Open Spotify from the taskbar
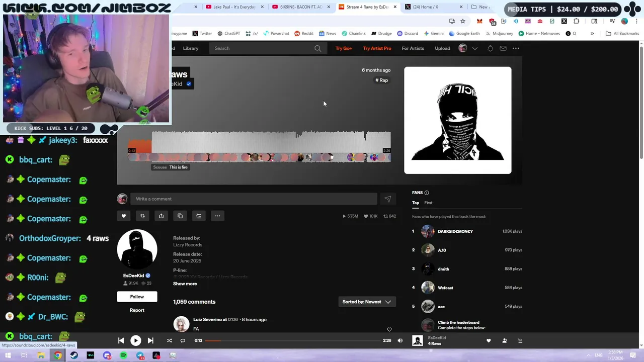The image size is (644, 362). (123, 355)
